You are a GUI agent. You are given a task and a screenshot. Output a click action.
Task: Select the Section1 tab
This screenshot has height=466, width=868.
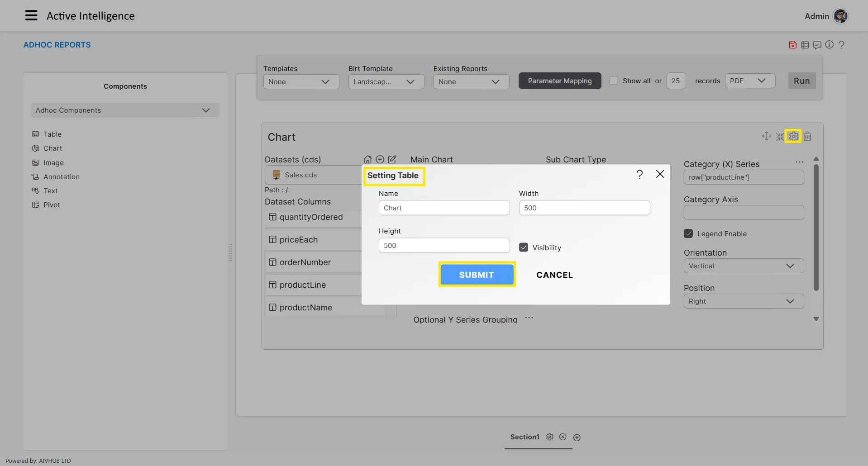coord(525,437)
